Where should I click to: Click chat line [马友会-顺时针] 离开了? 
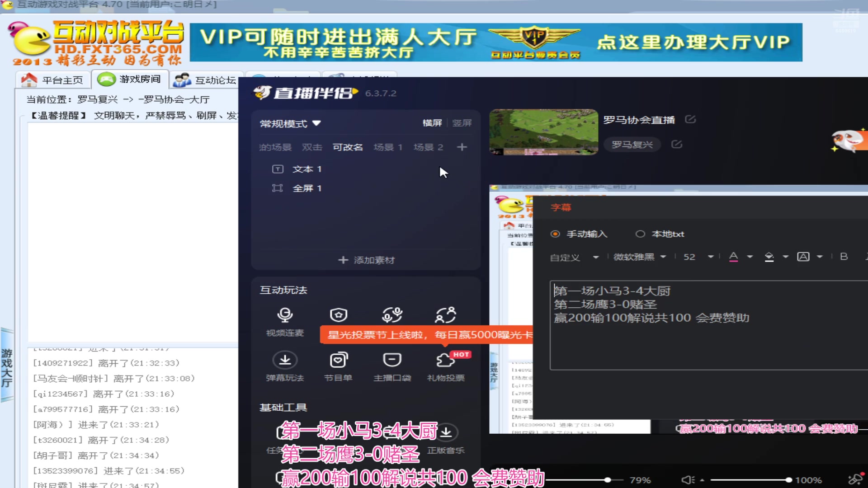(113, 379)
